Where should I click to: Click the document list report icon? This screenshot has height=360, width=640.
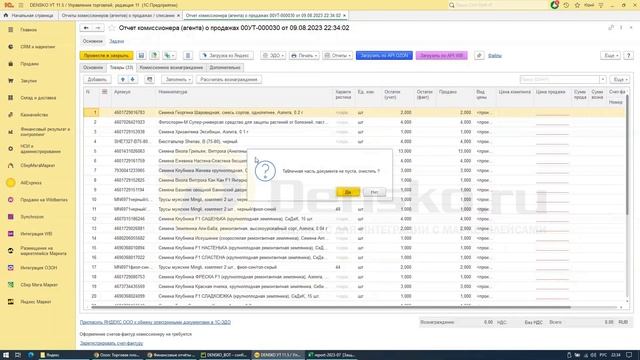pyautogui.click(x=188, y=56)
